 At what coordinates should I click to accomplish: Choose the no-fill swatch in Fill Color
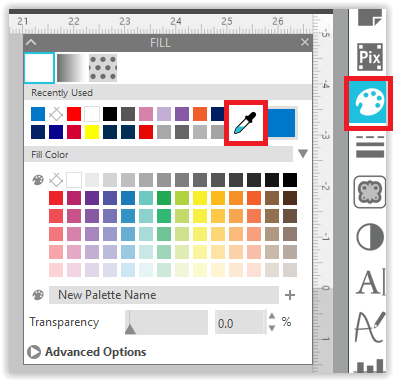56,180
